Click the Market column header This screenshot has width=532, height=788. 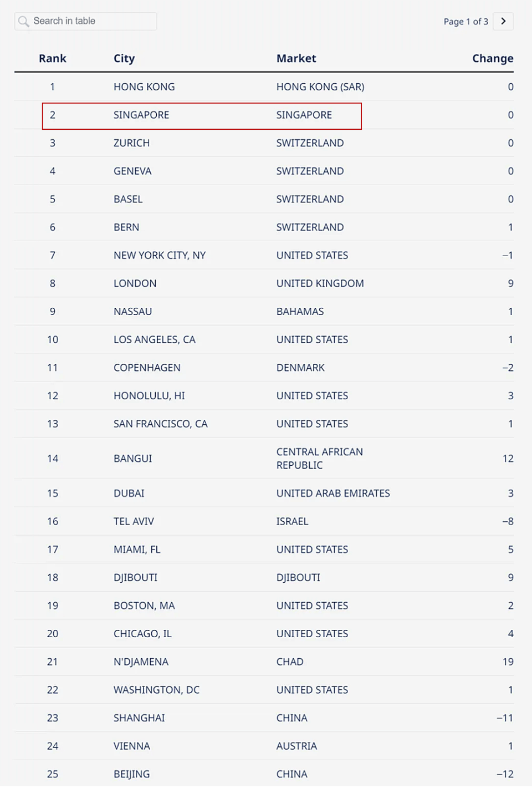pos(296,58)
